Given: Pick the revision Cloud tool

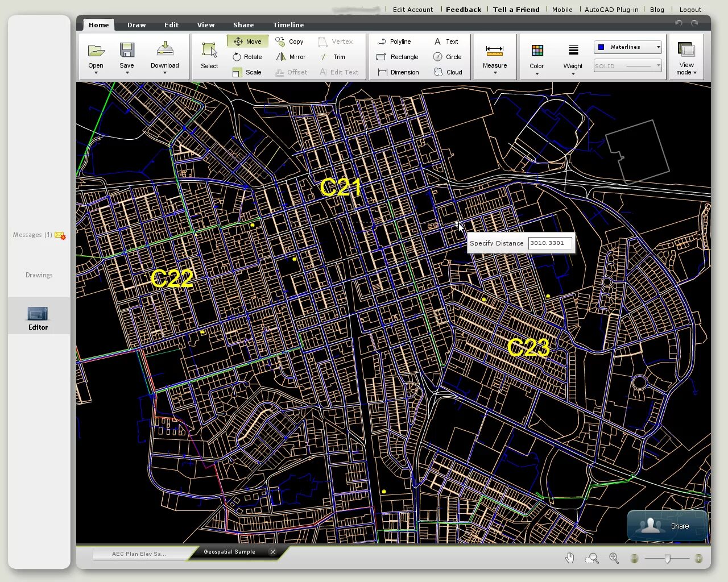Looking at the screenshot, I should (448, 72).
